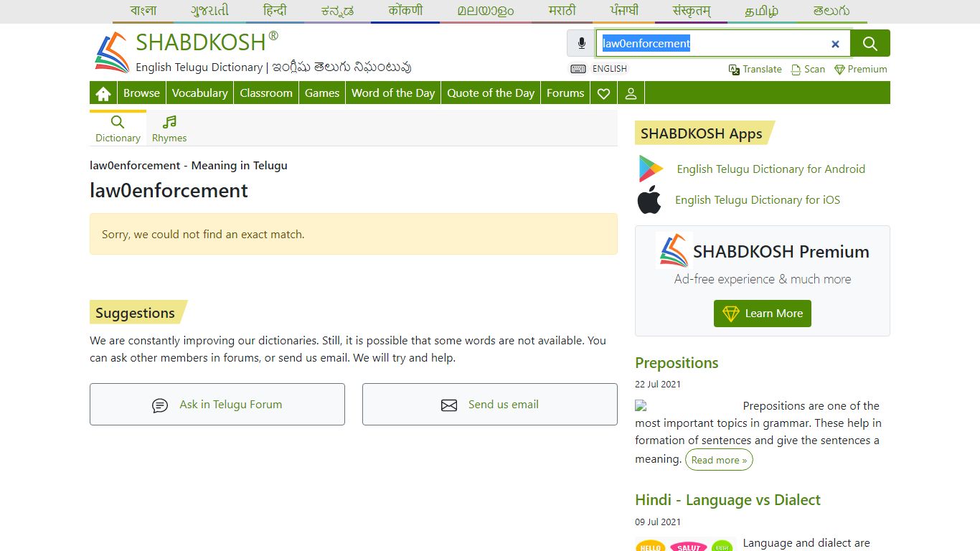Click the Apple iOS app icon
The height and width of the screenshot is (551, 980).
649,199
